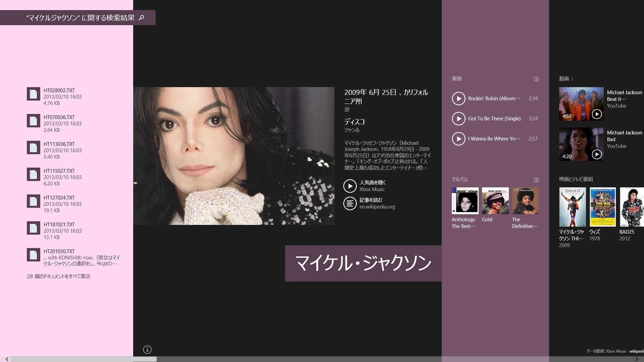Open Anthology: The Best album
644x362 pixels.
(465, 201)
